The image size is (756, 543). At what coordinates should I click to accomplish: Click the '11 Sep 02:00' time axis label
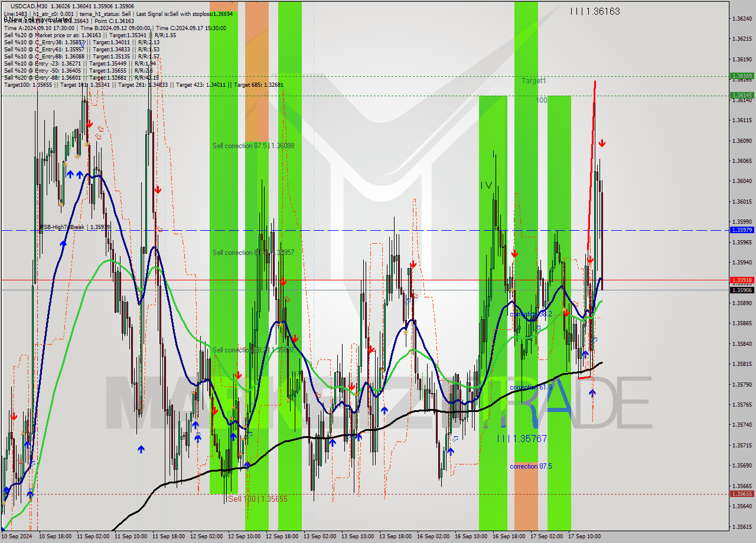point(93,537)
